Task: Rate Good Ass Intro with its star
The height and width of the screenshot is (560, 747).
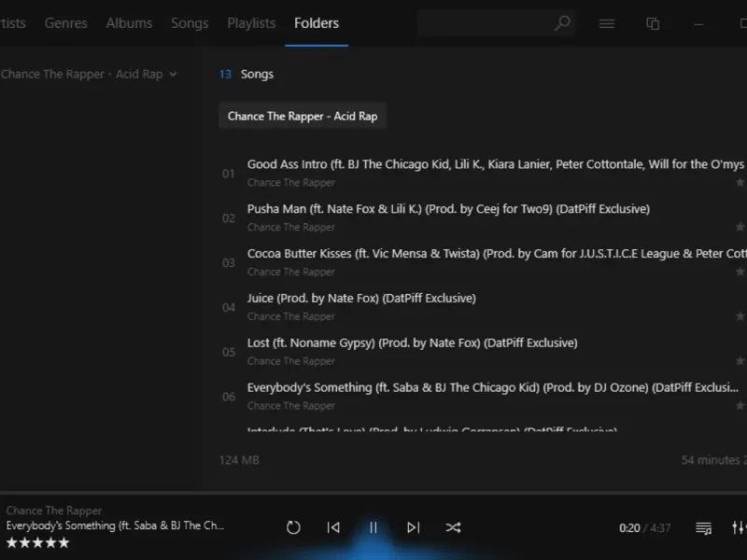Action: point(740,182)
